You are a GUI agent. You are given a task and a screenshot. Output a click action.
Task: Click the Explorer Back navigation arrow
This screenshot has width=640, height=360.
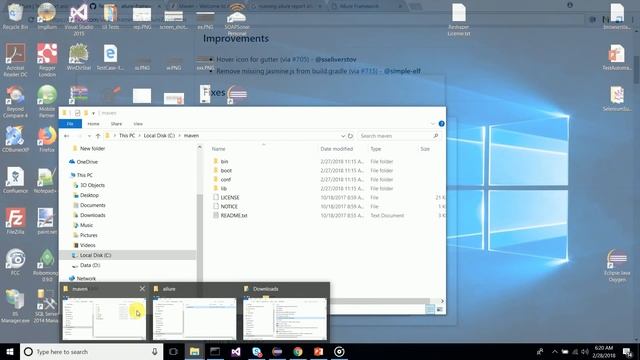(x=67, y=136)
